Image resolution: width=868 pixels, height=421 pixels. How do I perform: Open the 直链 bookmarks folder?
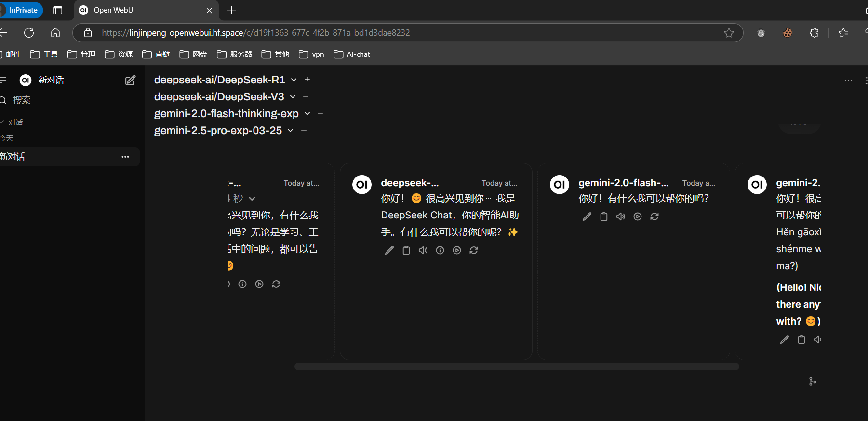tap(156, 54)
